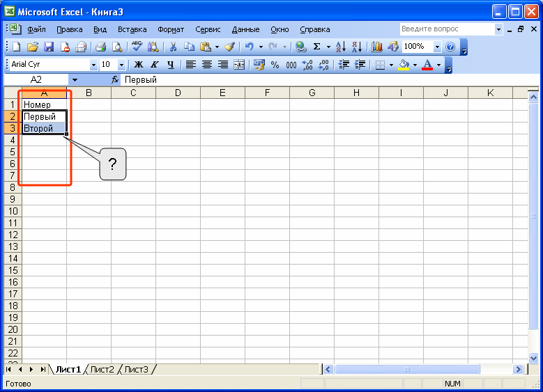
Task: Apply cell borders icon
Action: (x=380, y=65)
